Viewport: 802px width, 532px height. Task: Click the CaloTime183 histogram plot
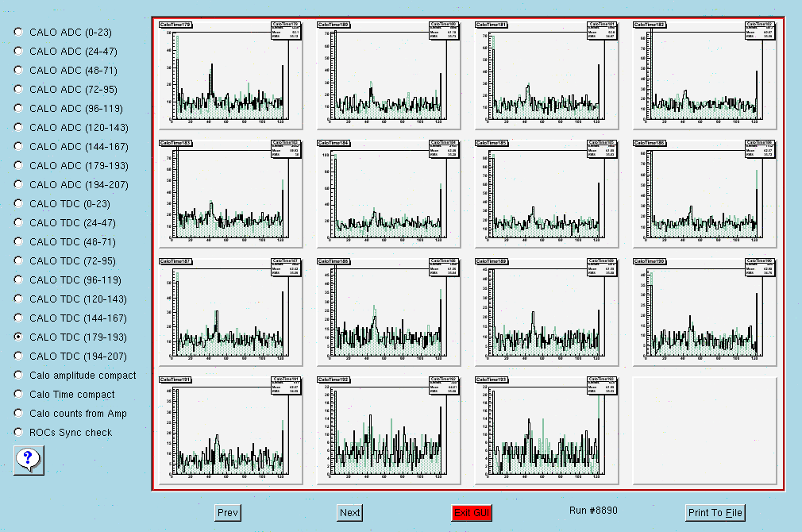click(230, 194)
